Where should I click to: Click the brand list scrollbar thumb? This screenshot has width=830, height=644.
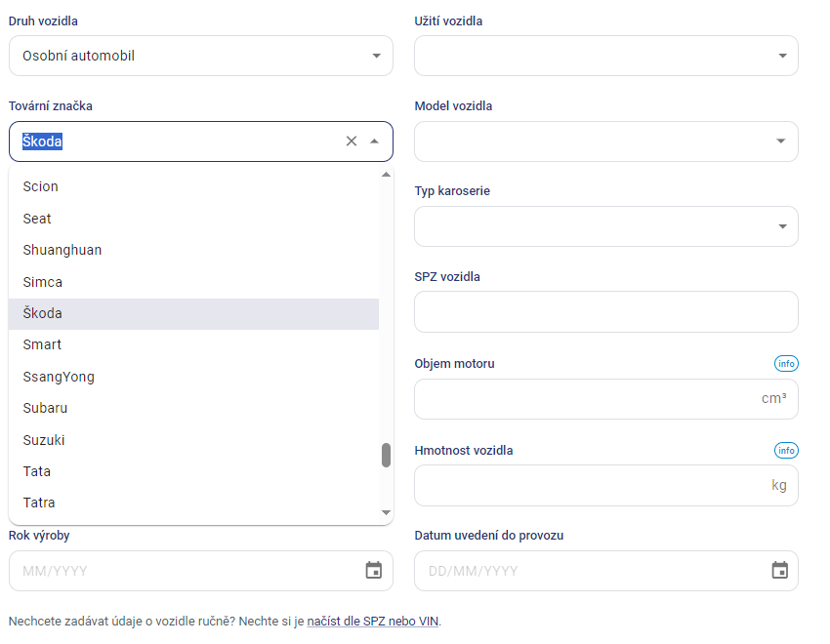tap(387, 456)
